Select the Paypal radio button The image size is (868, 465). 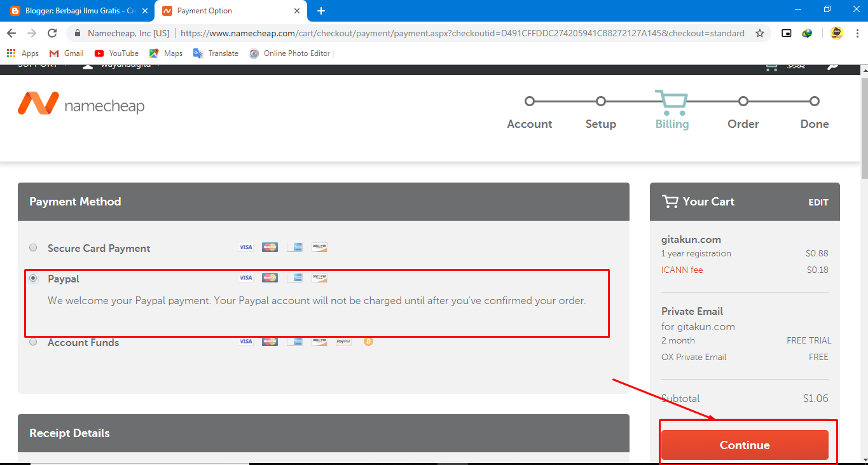click(33, 278)
